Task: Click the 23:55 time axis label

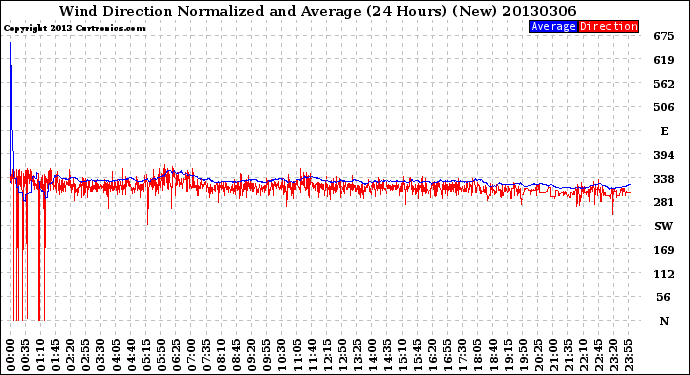Action: pyautogui.click(x=628, y=355)
